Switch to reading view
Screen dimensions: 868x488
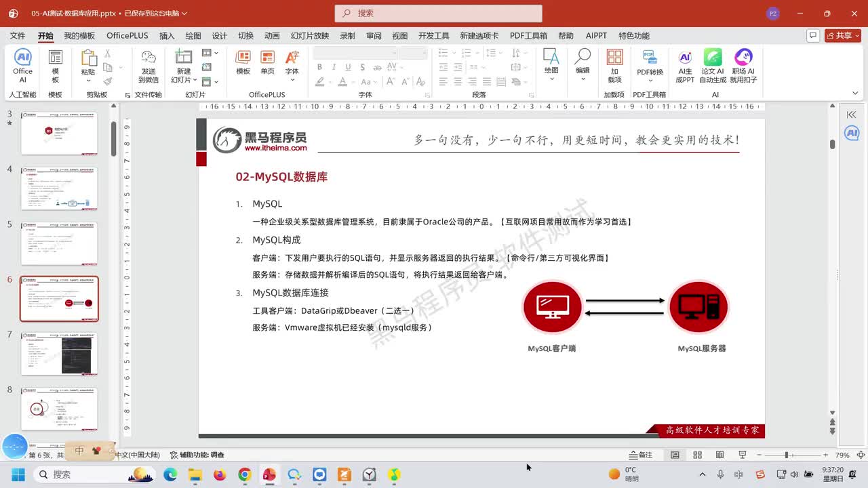point(719,455)
